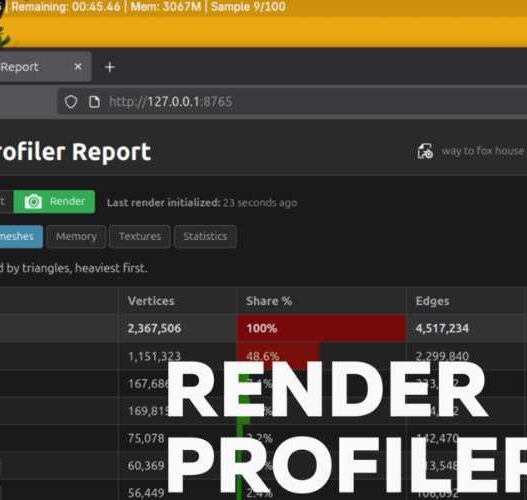Open a new browser tab
527x500 pixels.
(x=110, y=67)
